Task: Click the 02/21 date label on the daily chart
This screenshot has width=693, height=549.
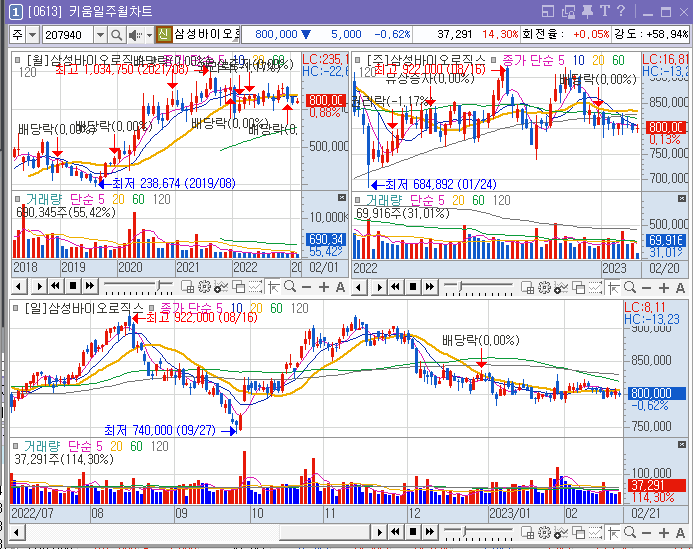Action: point(645,513)
